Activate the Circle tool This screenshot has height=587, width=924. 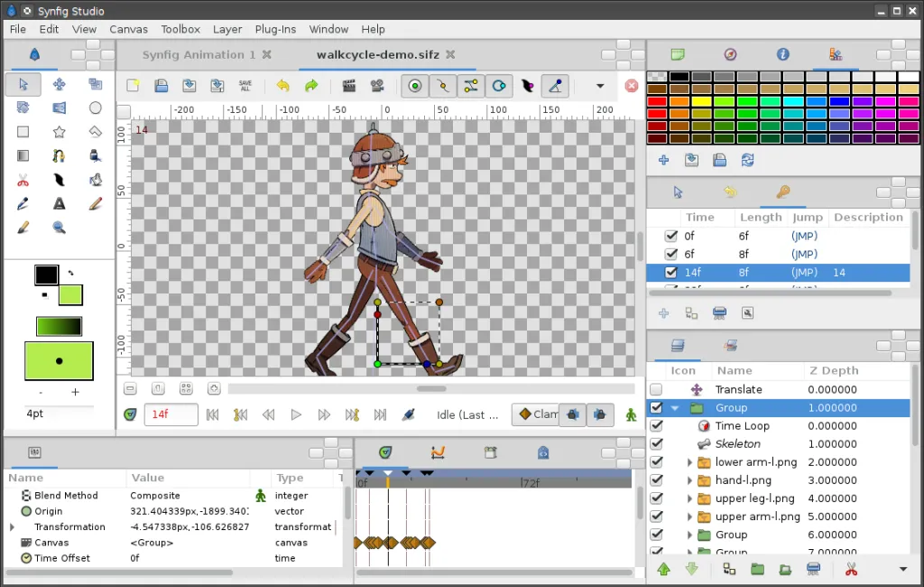click(95, 108)
